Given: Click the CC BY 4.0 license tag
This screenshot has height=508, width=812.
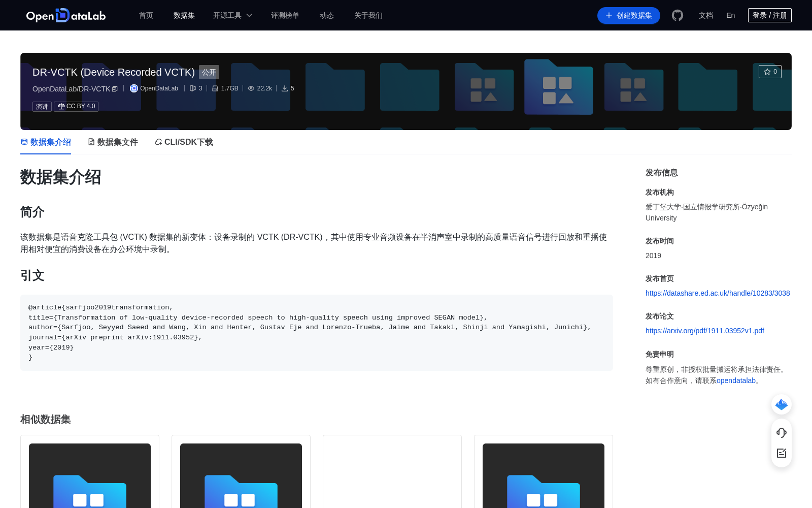Looking at the screenshot, I should (76, 107).
